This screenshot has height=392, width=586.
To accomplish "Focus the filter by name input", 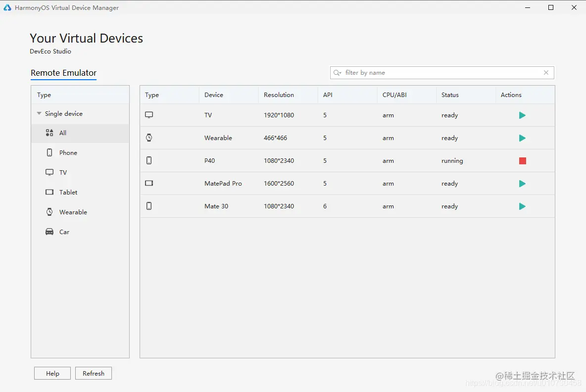I will 442,72.
